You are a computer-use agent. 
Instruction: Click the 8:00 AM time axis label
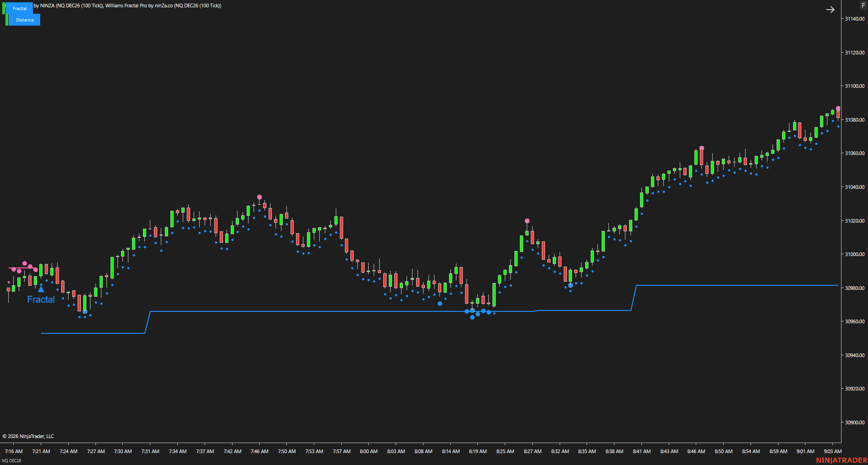[369, 451]
